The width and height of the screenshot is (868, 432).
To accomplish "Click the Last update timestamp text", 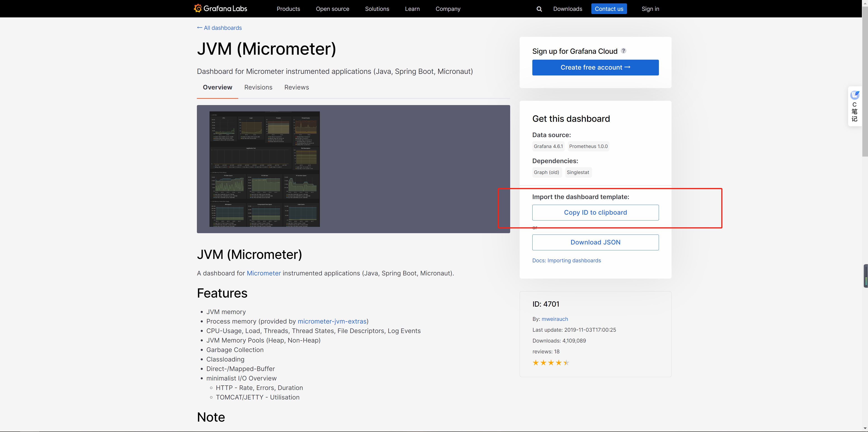I will pos(574,330).
